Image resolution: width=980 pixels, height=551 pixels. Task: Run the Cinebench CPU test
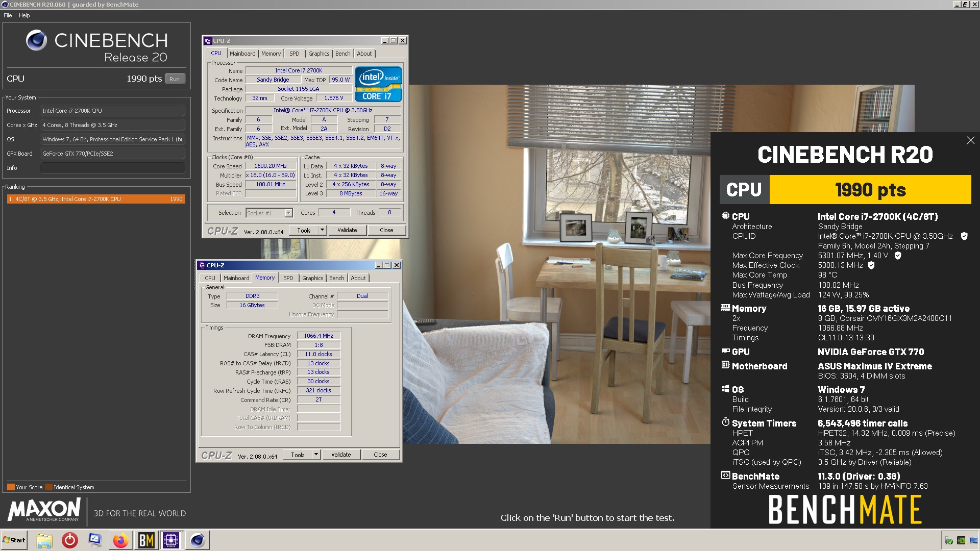tap(175, 79)
